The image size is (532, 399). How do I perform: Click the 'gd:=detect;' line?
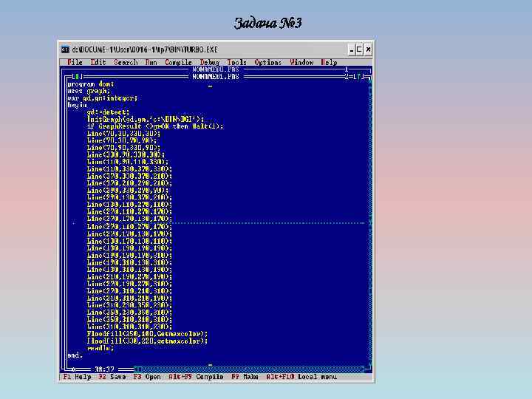pyautogui.click(x=108, y=112)
